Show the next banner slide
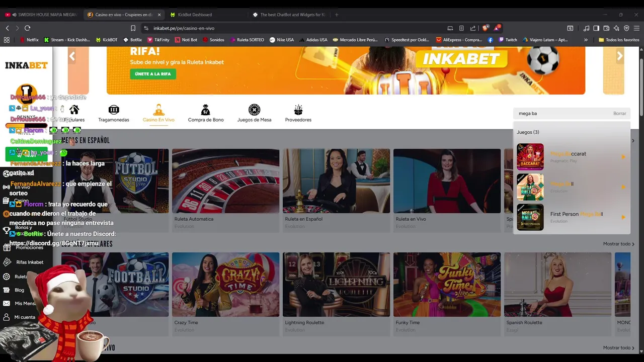644x362 pixels. click(x=620, y=56)
